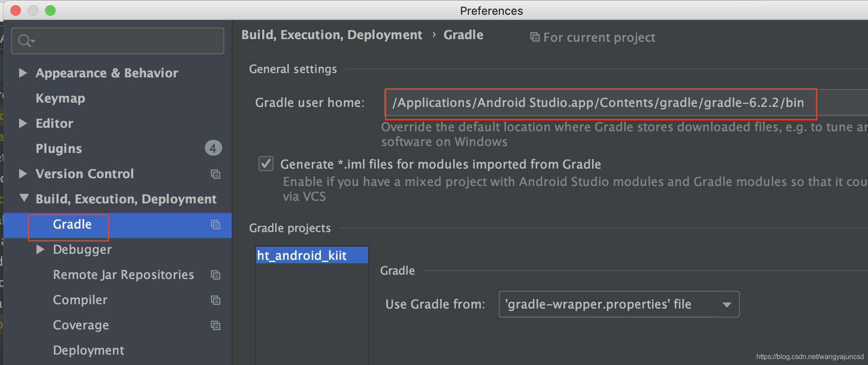Image resolution: width=868 pixels, height=365 pixels.
Task: Select Deployment in the settings tree
Action: point(89,350)
